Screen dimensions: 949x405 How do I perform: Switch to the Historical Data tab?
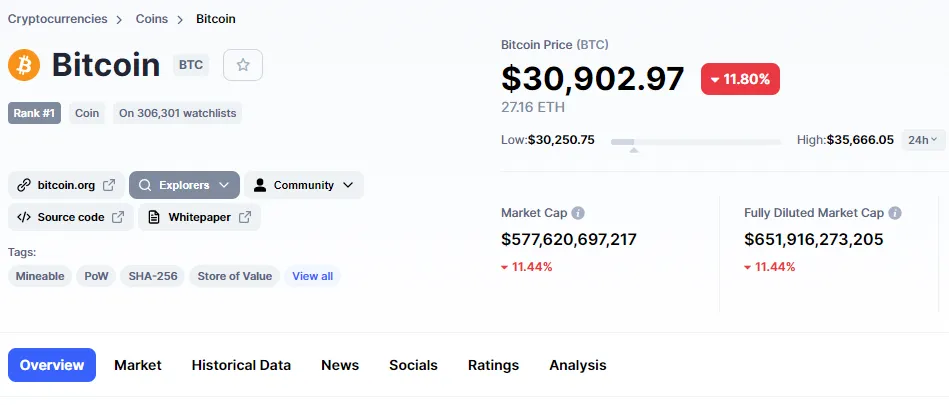point(241,365)
